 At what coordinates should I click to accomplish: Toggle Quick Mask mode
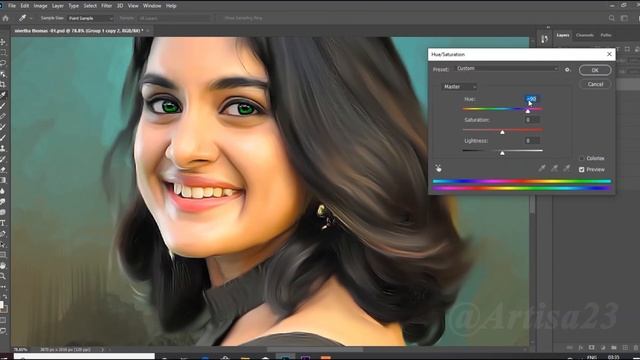coord(3,320)
